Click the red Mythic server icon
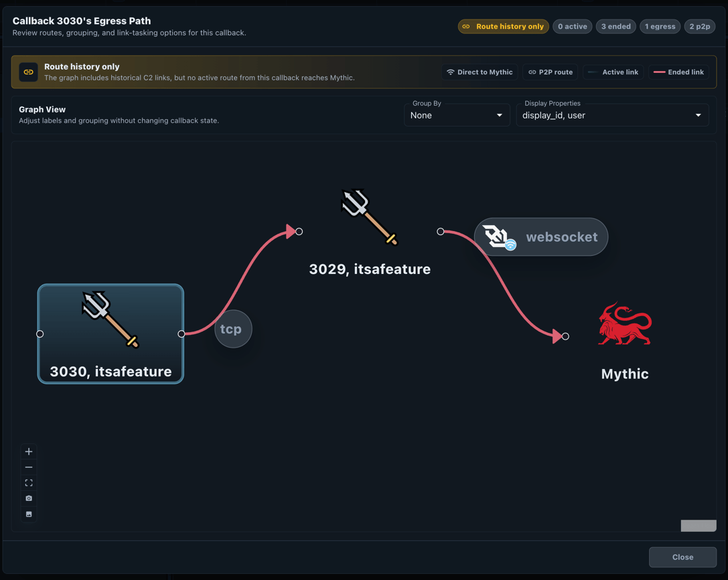 click(x=625, y=323)
